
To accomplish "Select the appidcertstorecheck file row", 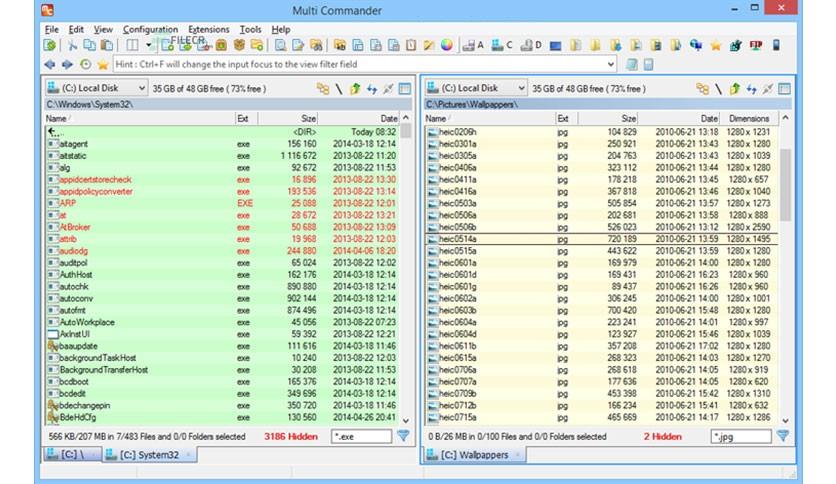I will pos(222,180).
